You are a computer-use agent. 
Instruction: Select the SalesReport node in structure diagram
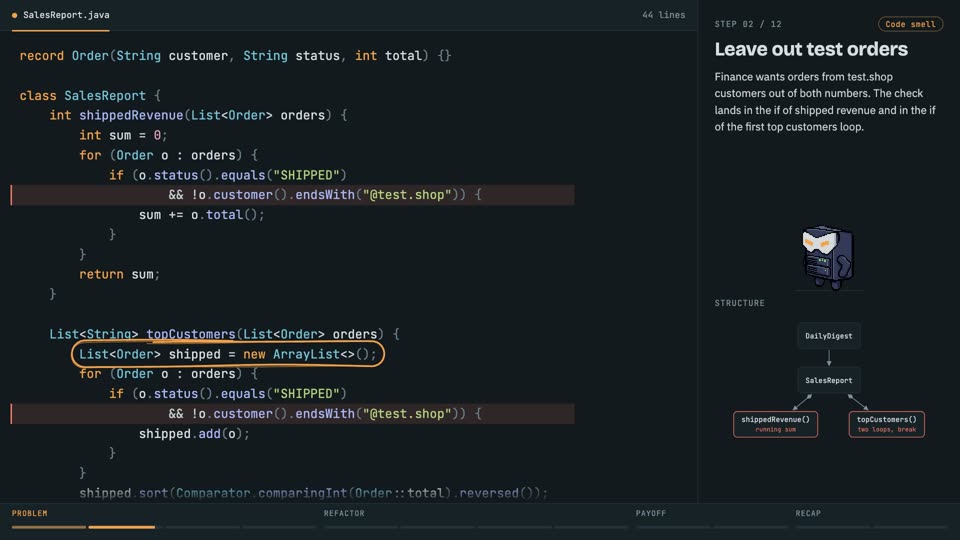click(828, 380)
